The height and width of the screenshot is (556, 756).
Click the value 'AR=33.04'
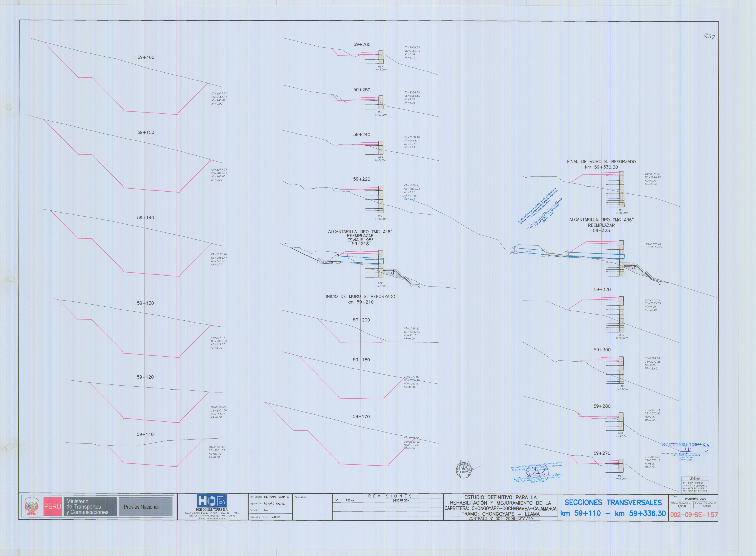[x=651, y=310]
